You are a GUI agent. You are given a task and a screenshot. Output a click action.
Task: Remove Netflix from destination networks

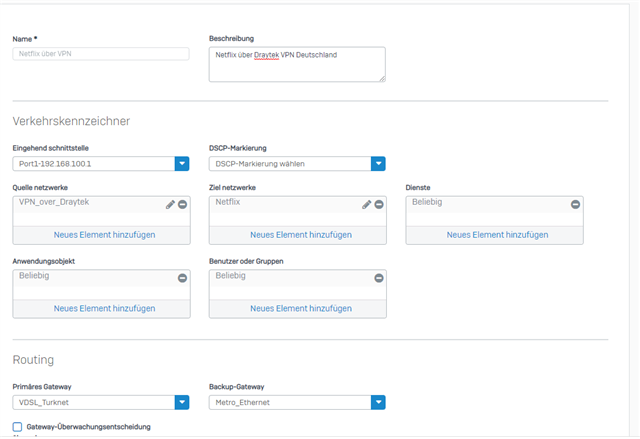(x=379, y=204)
